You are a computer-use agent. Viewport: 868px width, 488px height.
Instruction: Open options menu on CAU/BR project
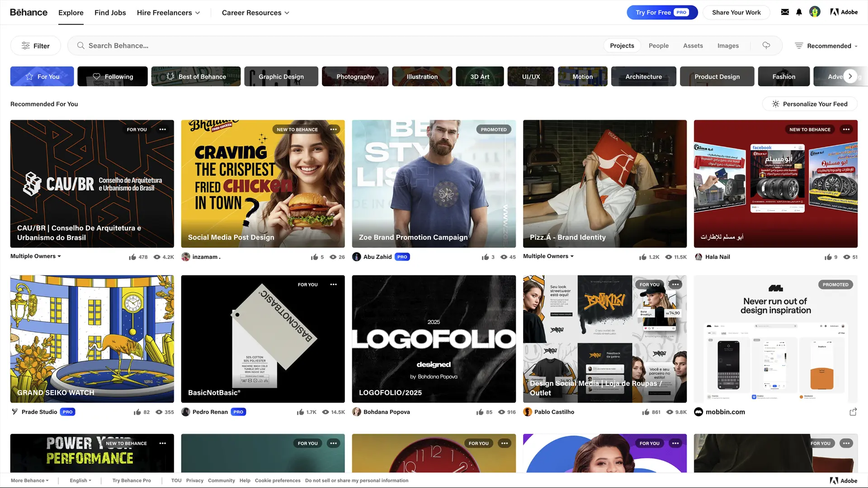163,129
